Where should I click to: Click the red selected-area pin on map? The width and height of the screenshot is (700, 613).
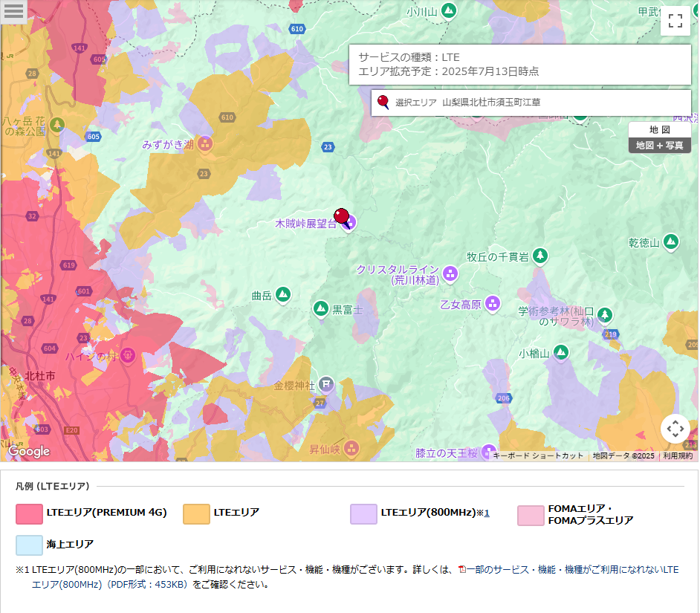point(342,218)
